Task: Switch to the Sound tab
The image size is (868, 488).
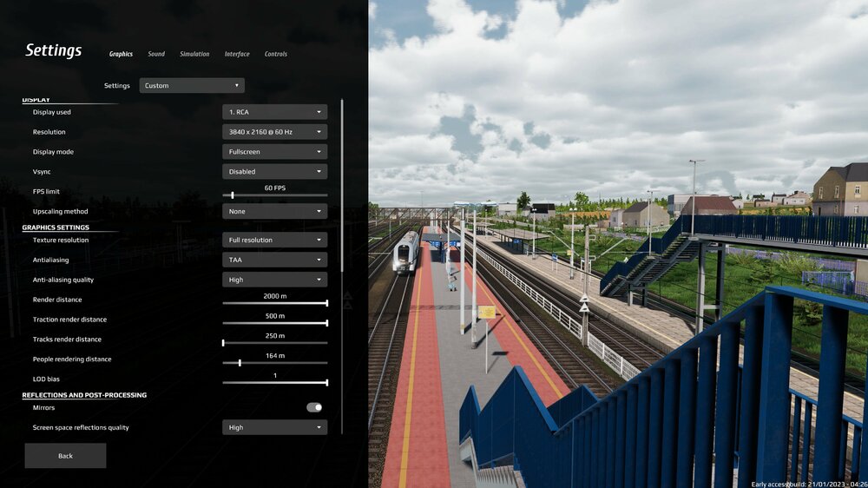Action: tap(156, 54)
